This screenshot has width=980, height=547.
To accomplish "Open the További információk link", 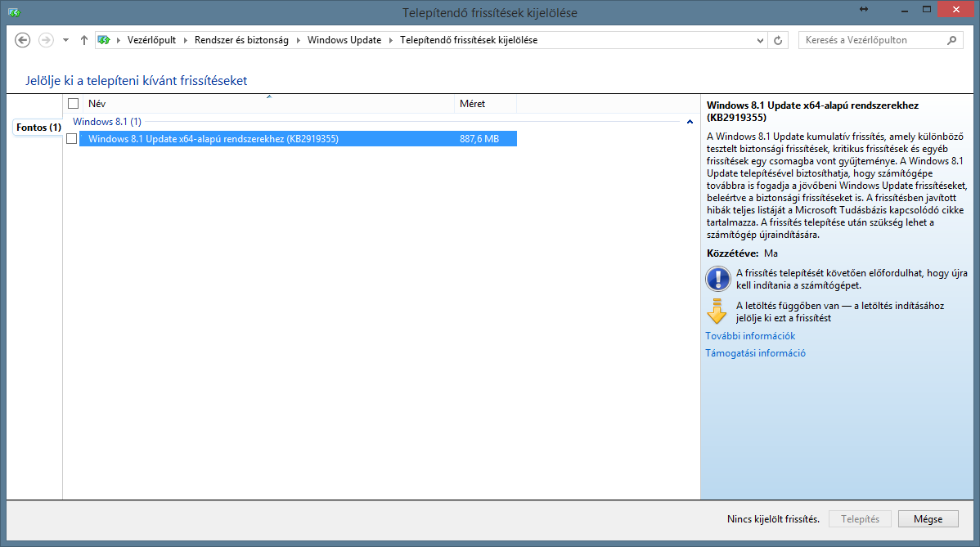I will click(x=750, y=336).
